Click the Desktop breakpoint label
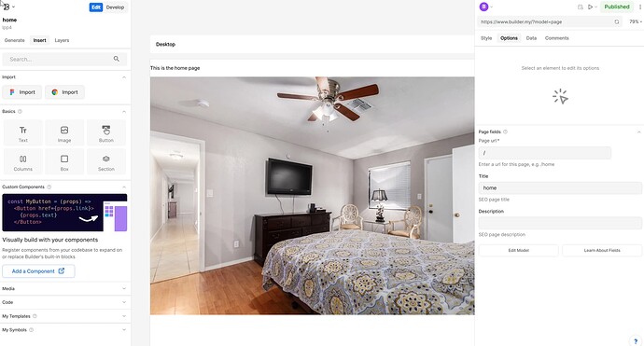 click(165, 45)
